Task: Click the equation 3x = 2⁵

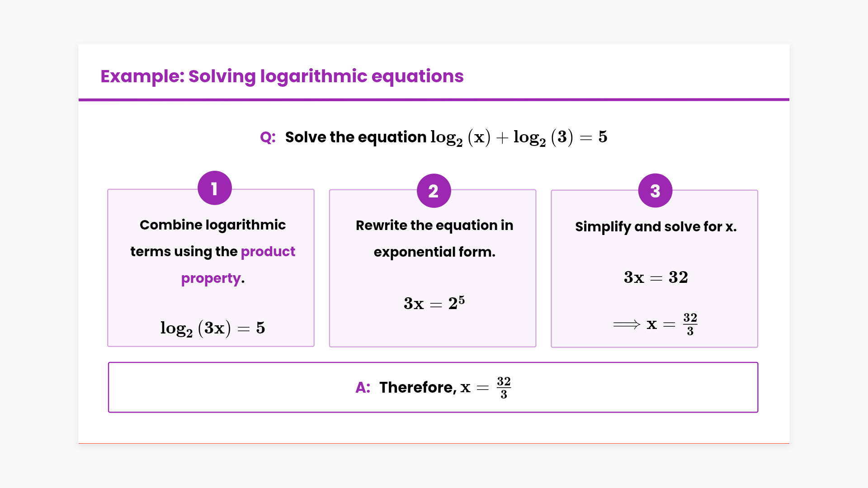Action: click(434, 303)
